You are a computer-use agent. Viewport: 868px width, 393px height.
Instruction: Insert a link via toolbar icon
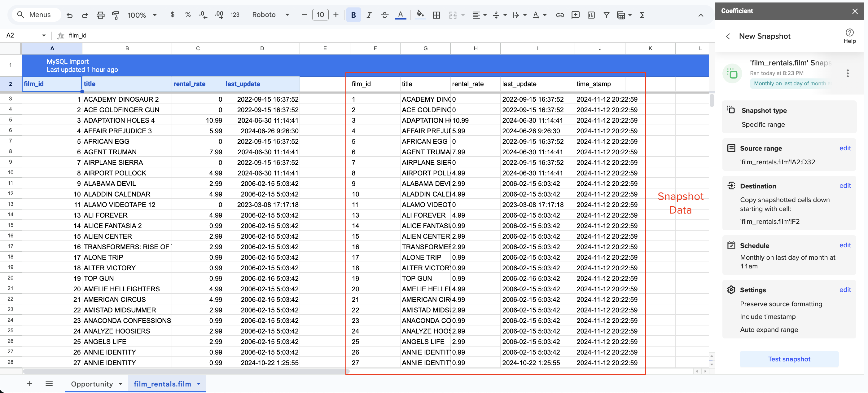click(560, 15)
